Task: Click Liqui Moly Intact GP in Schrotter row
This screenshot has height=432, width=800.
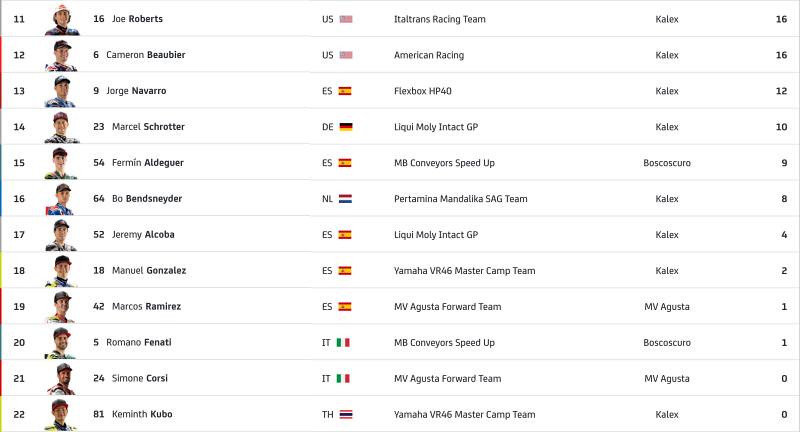Action: [x=436, y=127]
